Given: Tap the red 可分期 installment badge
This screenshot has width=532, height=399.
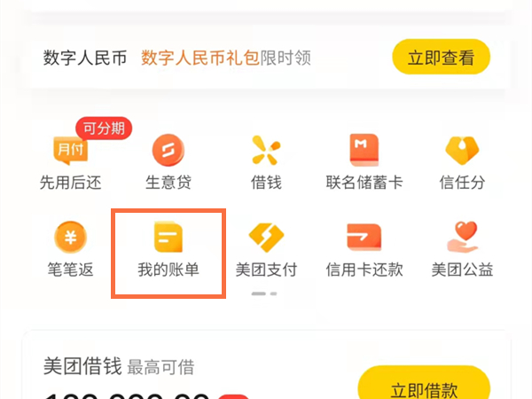Looking at the screenshot, I should tap(104, 129).
